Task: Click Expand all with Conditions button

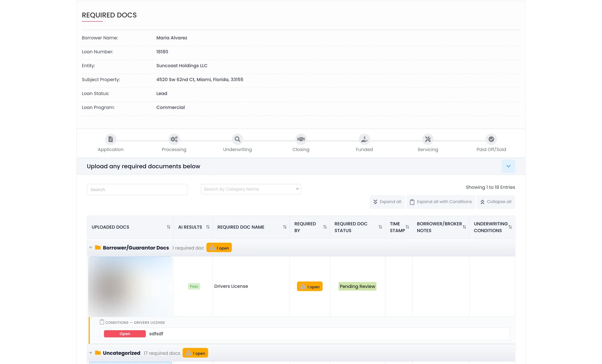Action: pyautogui.click(x=441, y=202)
